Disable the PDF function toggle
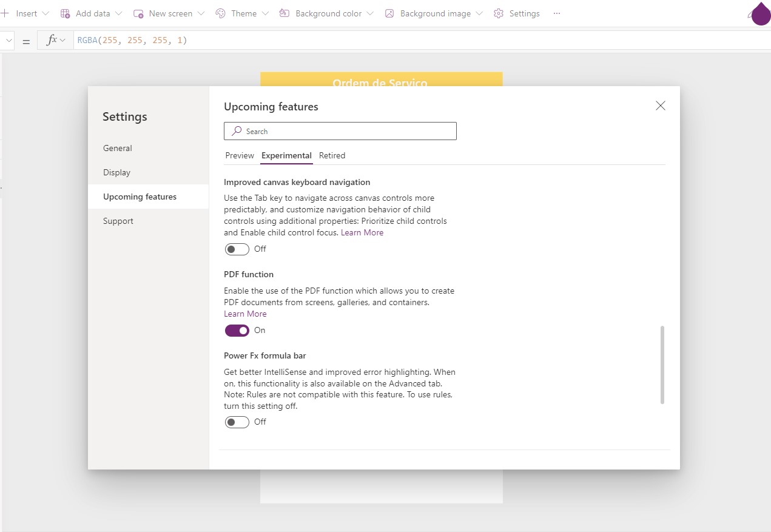Viewport: 771px width, 532px height. (237, 330)
